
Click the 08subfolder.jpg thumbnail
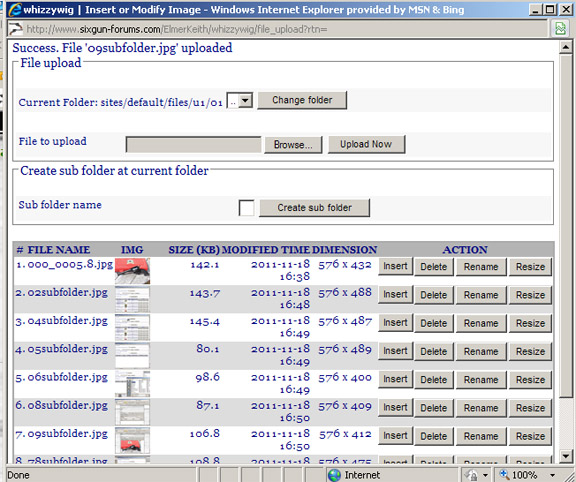point(132,412)
